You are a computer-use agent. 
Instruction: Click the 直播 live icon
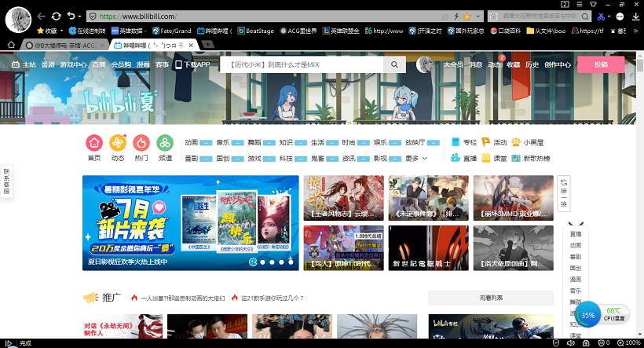click(x=456, y=158)
